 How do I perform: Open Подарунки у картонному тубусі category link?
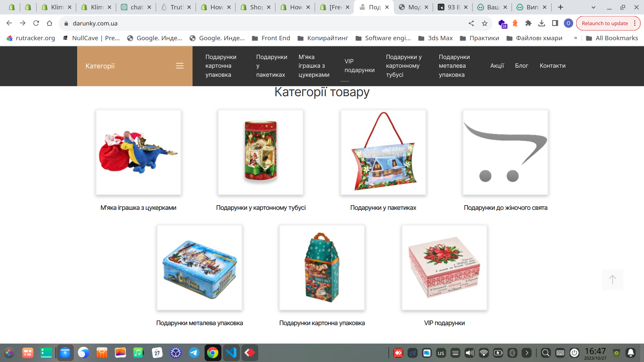(x=261, y=207)
